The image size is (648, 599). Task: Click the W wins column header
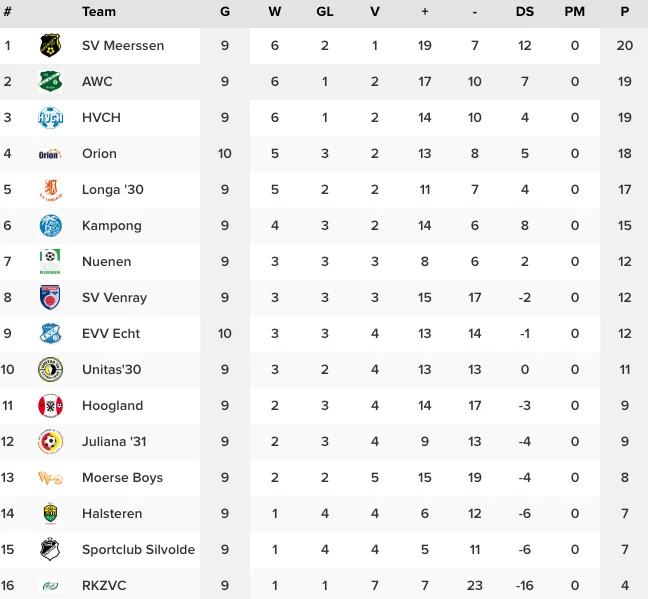[x=275, y=11]
